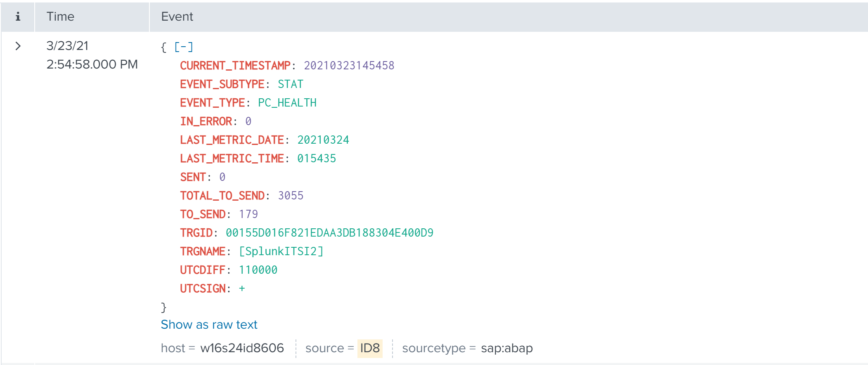Viewport: 868px width, 365px height.
Task: Click the highlighted source value ID8
Action: pyautogui.click(x=369, y=348)
